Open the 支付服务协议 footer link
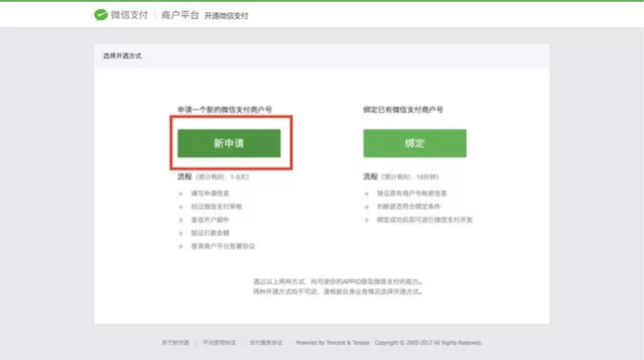This screenshot has height=360, width=644. click(266, 342)
